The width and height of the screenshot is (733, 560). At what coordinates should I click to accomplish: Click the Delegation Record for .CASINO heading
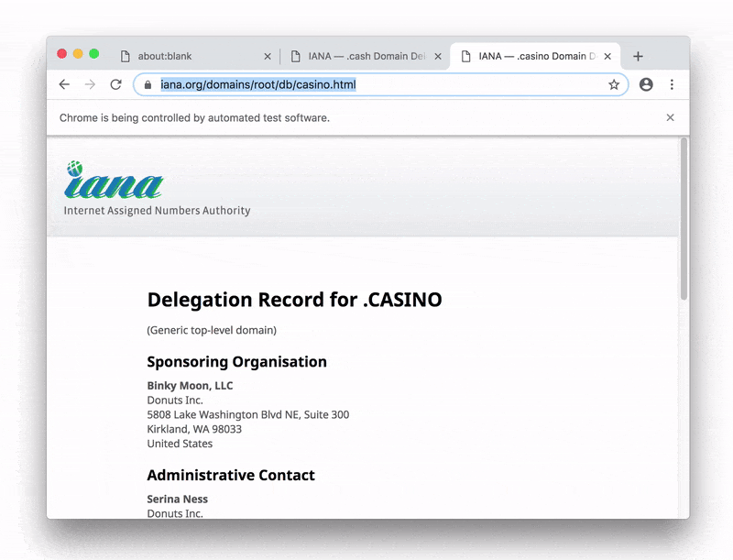[x=294, y=300]
